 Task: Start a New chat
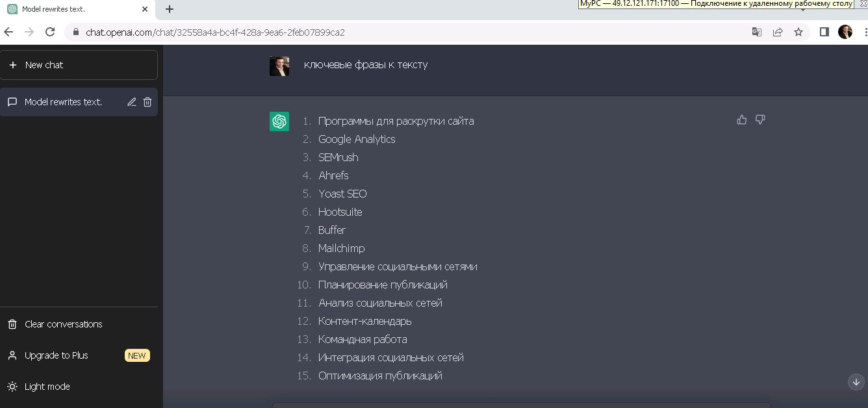tap(44, 64)
